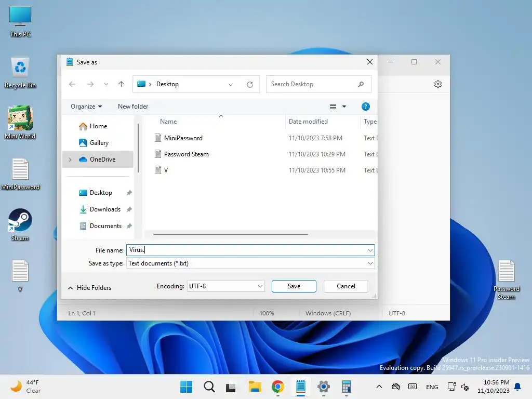Click the Save button
532x399 pixels.
(294, 286)
